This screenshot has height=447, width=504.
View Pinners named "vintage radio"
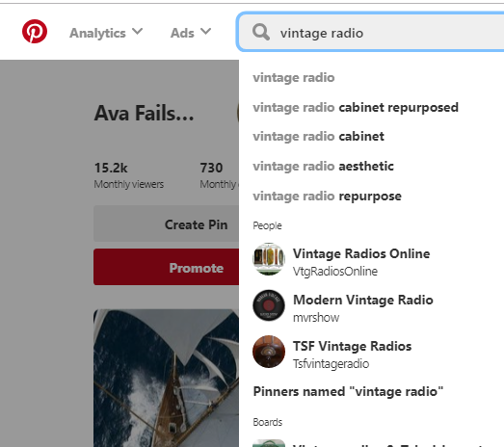click(x=348, y=392)
